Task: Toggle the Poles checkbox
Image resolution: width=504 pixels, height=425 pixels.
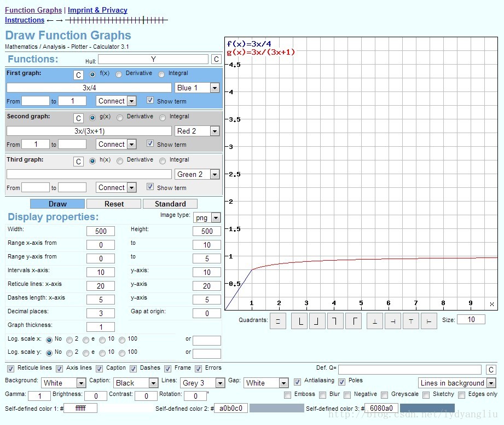Action: pyautogui.click(x=341, y=382)
